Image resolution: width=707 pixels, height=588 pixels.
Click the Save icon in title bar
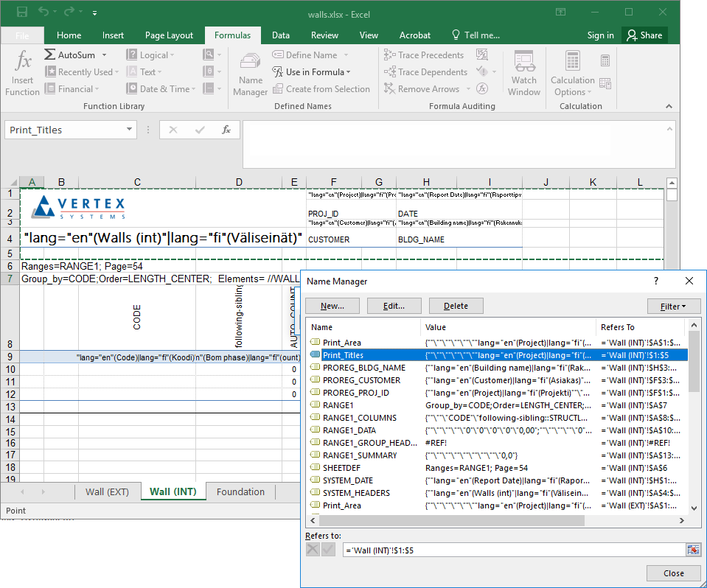22,13
